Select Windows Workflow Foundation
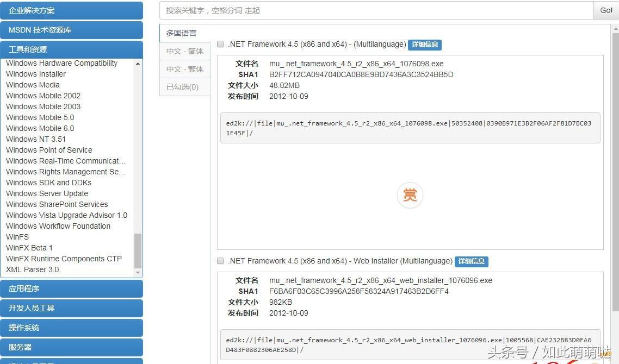619x364 pixels. (58, 226)
